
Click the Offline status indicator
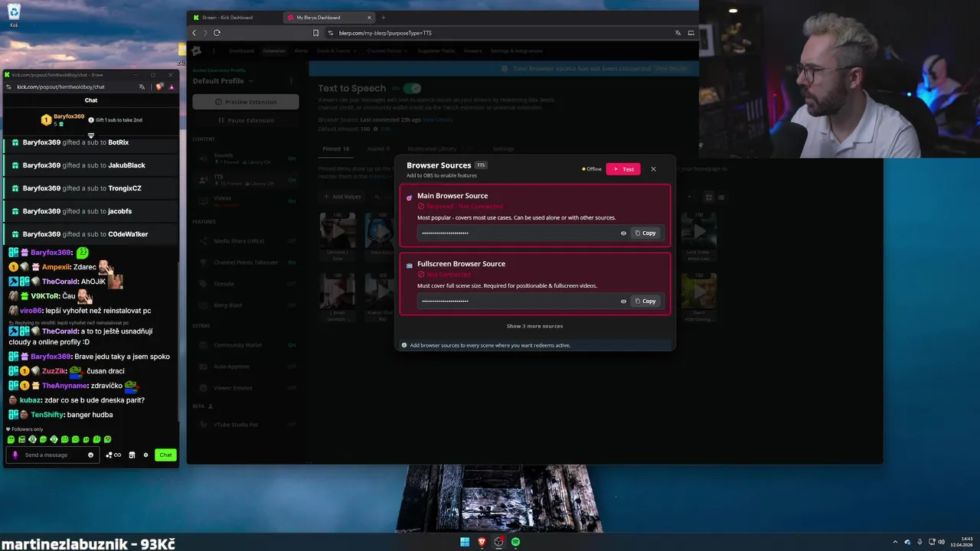(x=592, y=169)
